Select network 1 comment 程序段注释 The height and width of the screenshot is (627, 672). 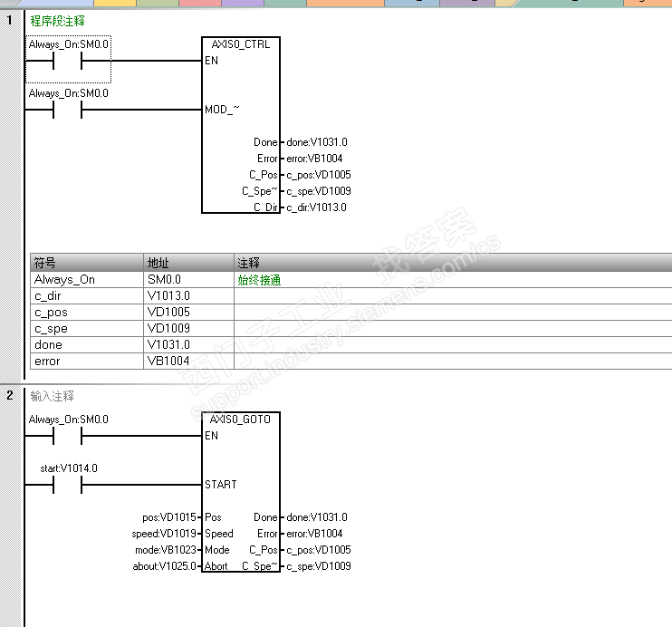click(x=57, y=21)
